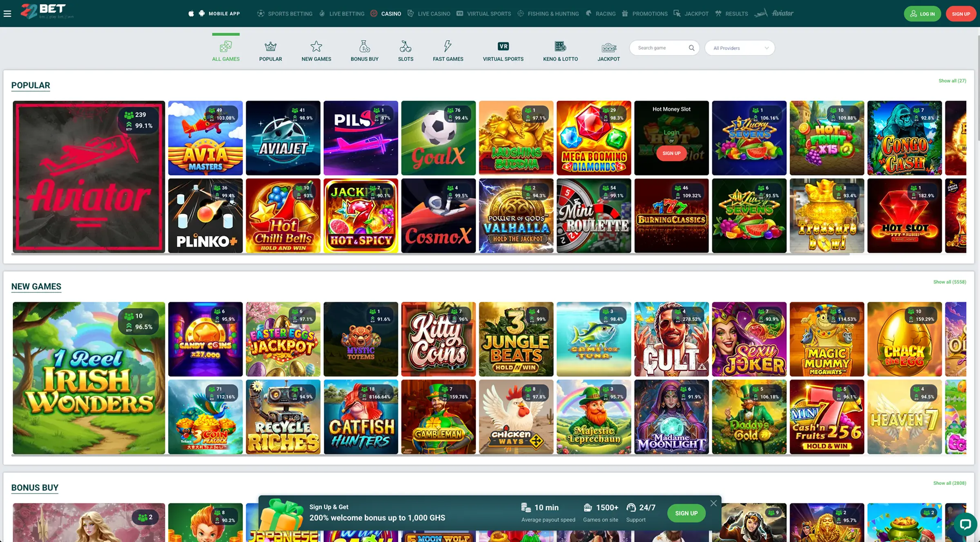Click Sign Up in welcome bonus banner

pos(686,513)
